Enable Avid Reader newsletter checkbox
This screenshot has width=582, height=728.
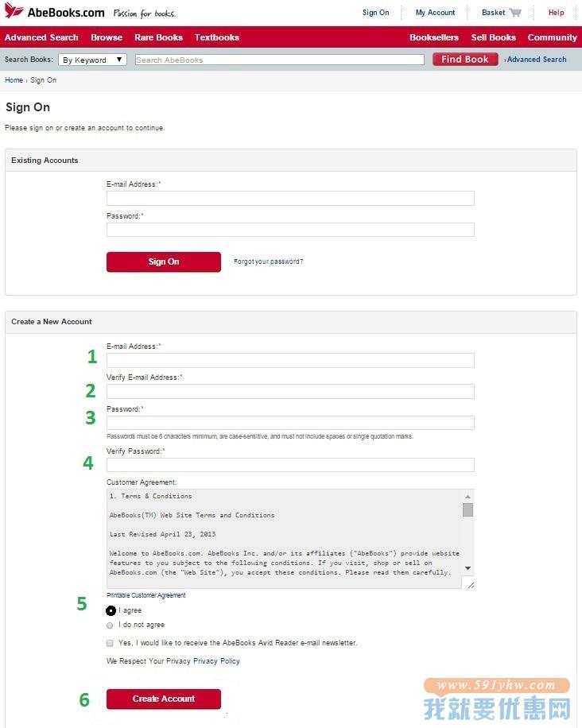110,643
